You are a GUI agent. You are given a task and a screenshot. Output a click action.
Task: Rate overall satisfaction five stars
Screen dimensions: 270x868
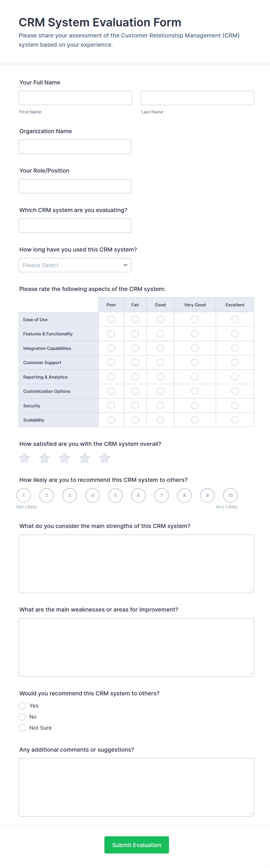[x=105, y=458]
